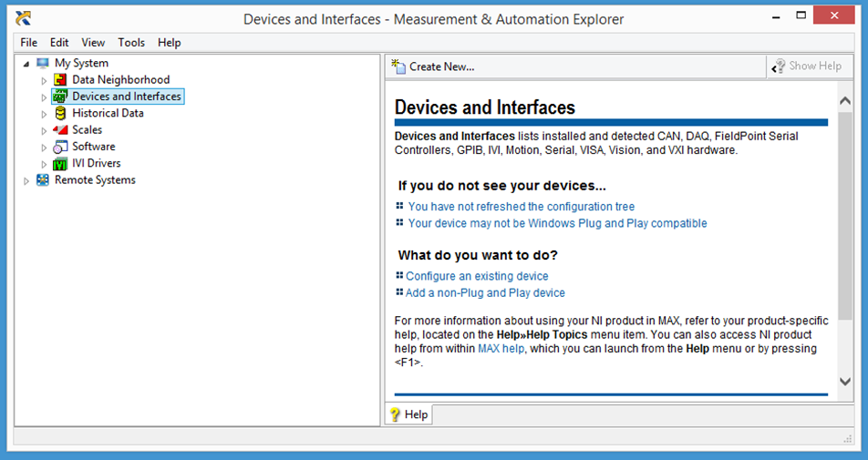
Task: Expand the Remote Systems node
Action: [x=26, y=180]
